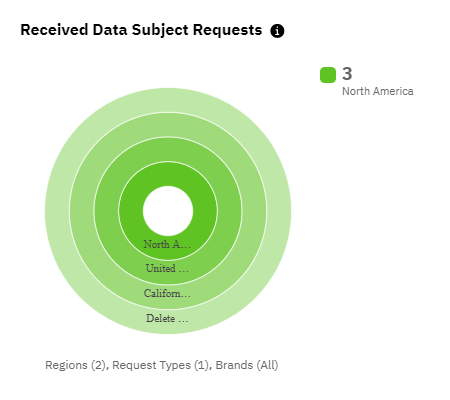Viewport: 450px width, 400px height.
Task: Click the 'United …' ring label
Action: (167, 268)
